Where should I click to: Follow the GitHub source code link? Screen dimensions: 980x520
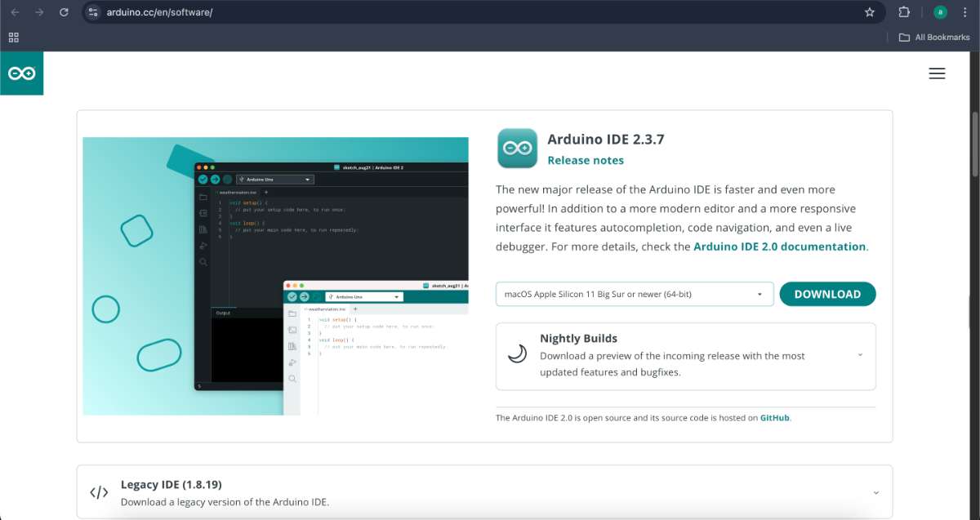coord(775,418)
